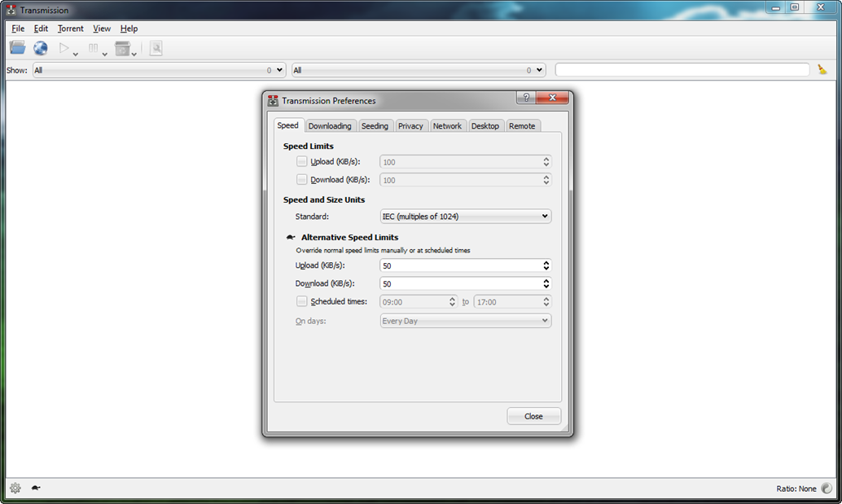Switch to the Downloading tab
Viewport: 842px width, 504px height.
(330, 125)
